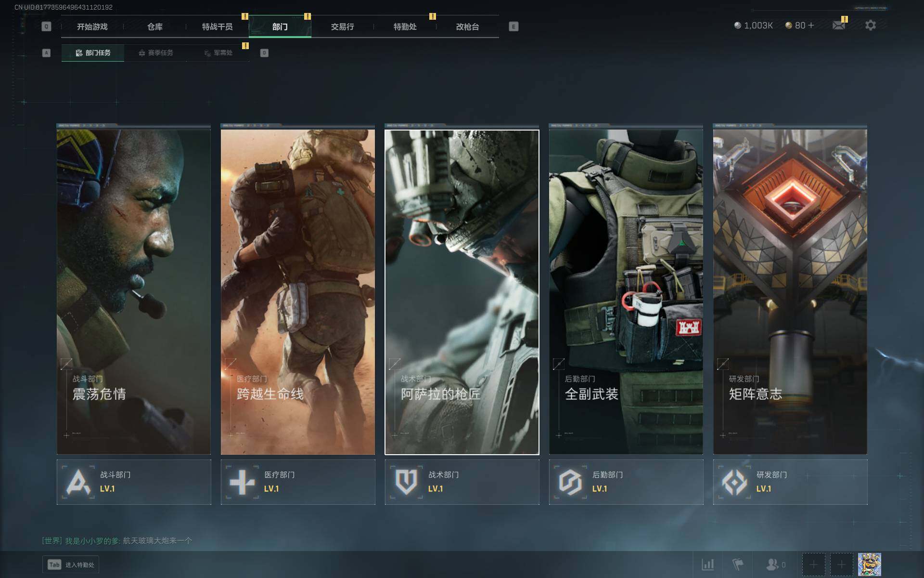The height and width of the screenshot is (578, 924).
Task: Switch to the 交易行 trading tab
Action: pyautogui.click(x=342, y=27)
